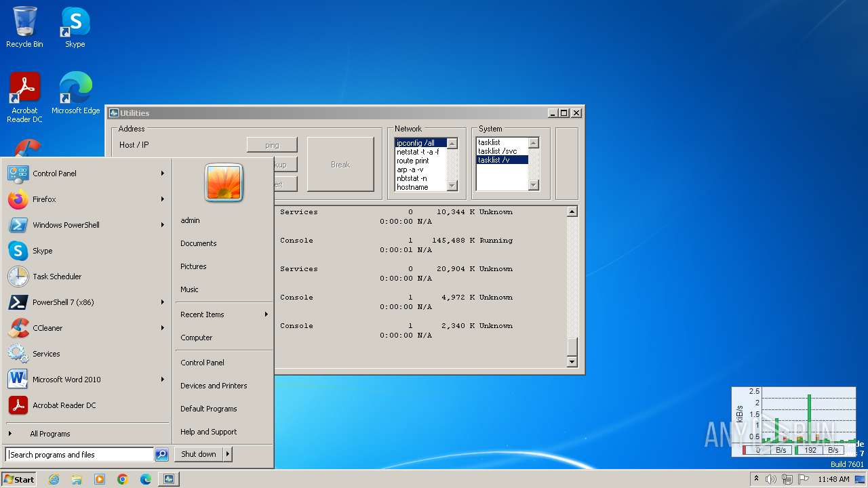This screenshot has height=488, width=868.
Task: Select tasklist /svc in System list
Action: [502, 151]
